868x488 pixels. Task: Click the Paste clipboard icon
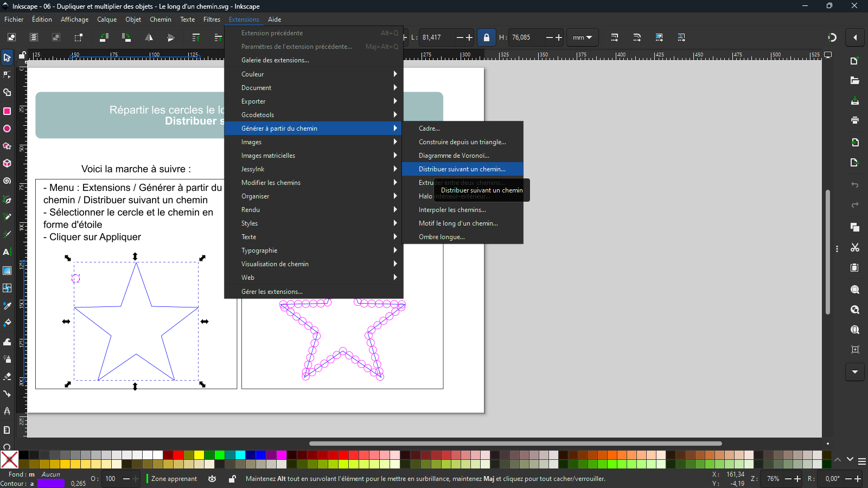pyautogui.click(x=855, y=267)
